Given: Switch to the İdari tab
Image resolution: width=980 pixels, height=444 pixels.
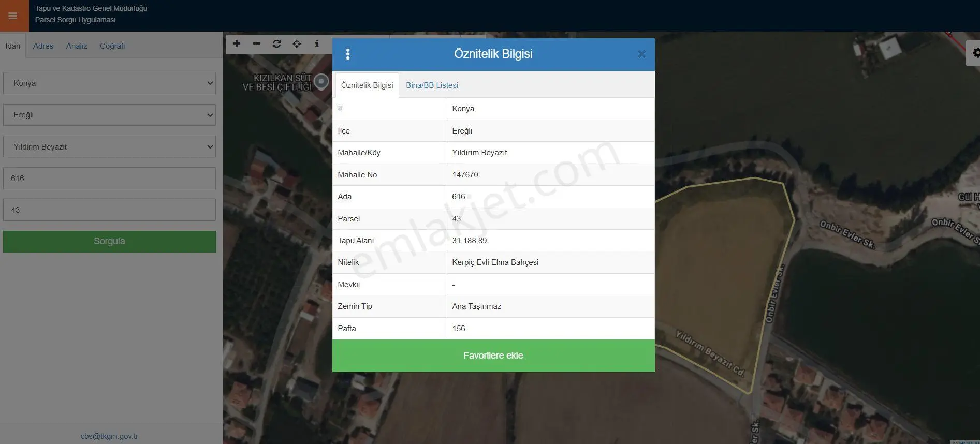Looking at the screenshot, I should (x=13, y=46).
